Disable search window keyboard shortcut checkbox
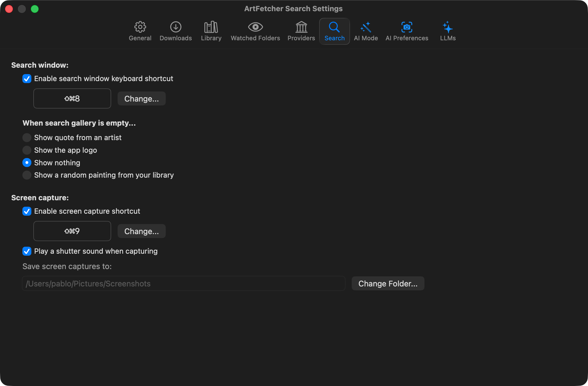Viewport: 588px width, 386px height. point(27,79)
